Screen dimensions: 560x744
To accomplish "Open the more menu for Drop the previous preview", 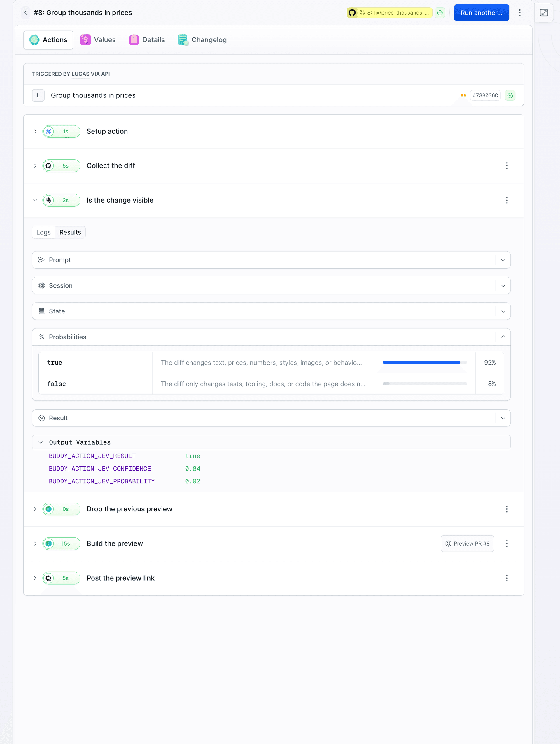I will pos(507,509).
